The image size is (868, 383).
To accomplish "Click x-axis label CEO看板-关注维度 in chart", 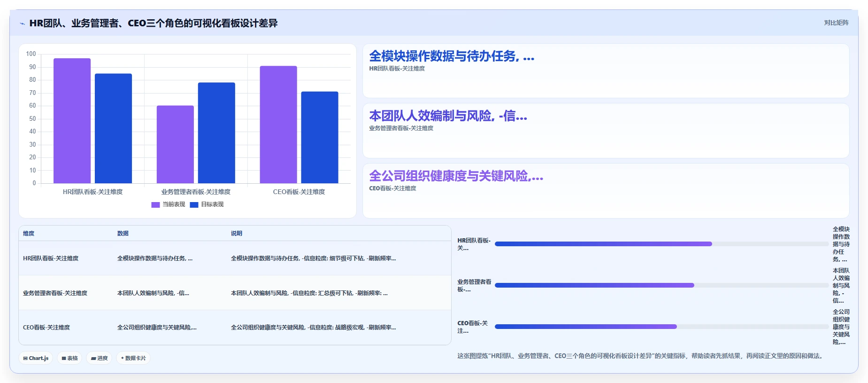I will (x=299, y=192).
